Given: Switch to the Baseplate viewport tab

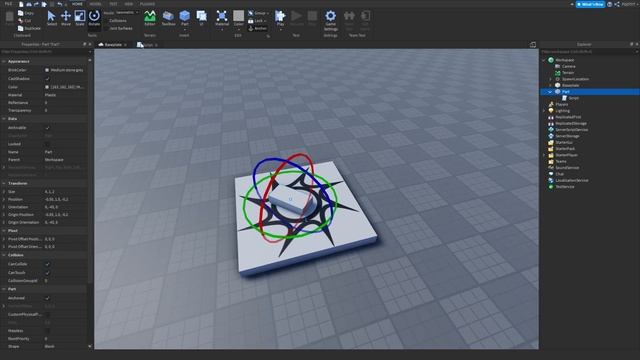Looking at the screenshot, I should pyautogui.click(x=112, y=44).
